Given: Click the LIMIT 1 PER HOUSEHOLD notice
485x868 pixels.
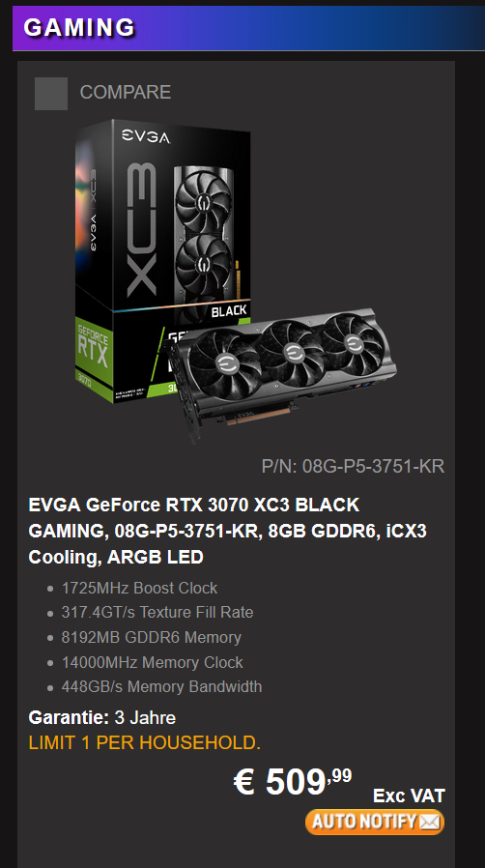Looking at the screenshot, I should (144, 742).
